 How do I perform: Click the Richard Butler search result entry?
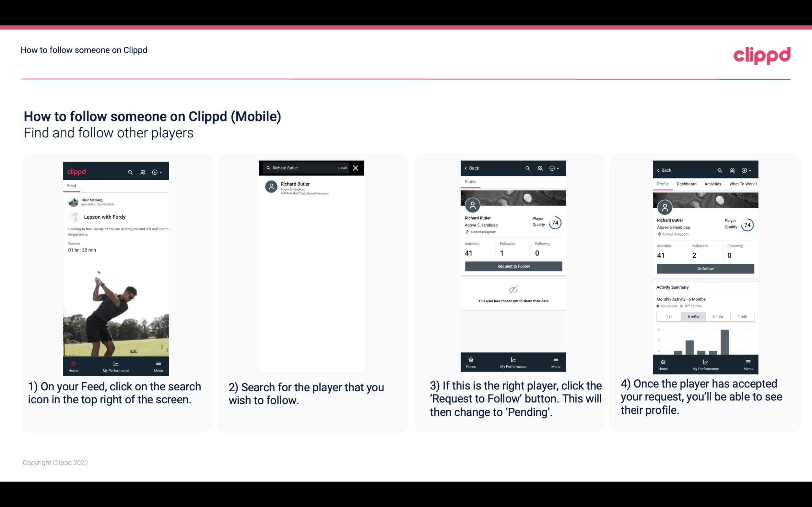(312, 188)
